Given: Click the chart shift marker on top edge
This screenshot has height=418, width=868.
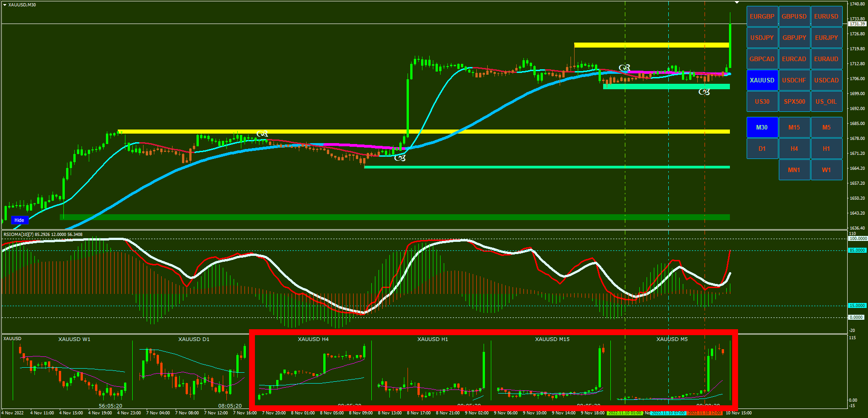Looking at the screenshot, I should pos(737,3).
